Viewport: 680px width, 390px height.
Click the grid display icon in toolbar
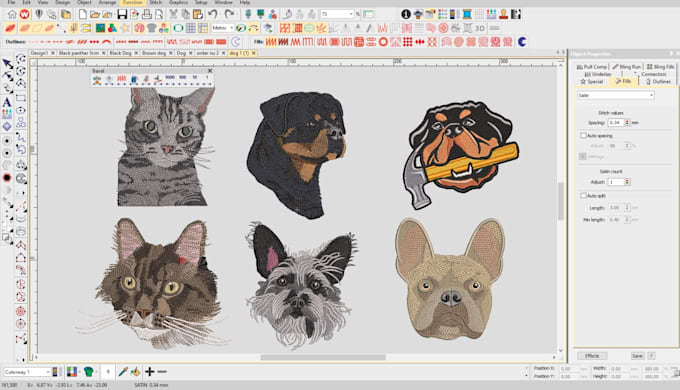point(190,28)
